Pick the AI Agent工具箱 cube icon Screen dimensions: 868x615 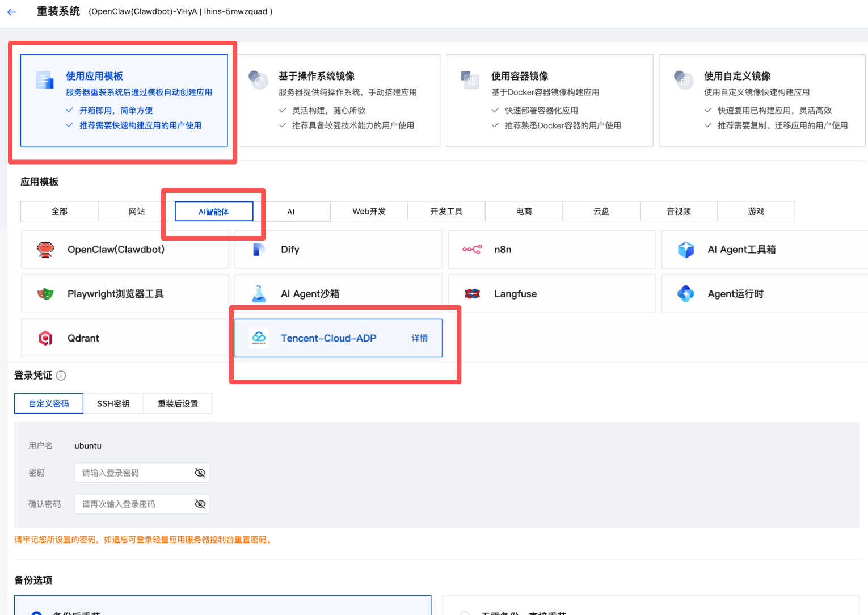click(x=686, y=250)
